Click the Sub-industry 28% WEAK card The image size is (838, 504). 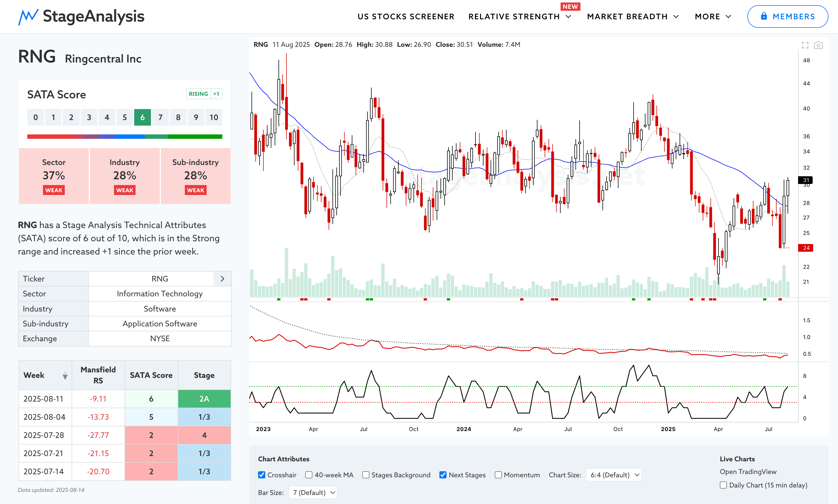point(196,176)
